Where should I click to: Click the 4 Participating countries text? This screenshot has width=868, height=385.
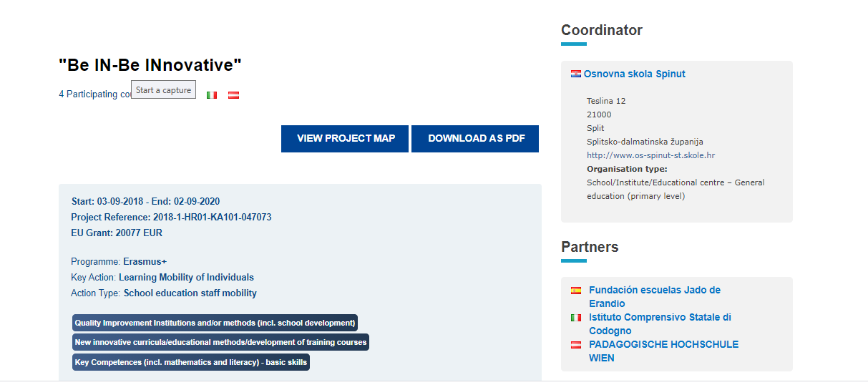pos(95,94)
